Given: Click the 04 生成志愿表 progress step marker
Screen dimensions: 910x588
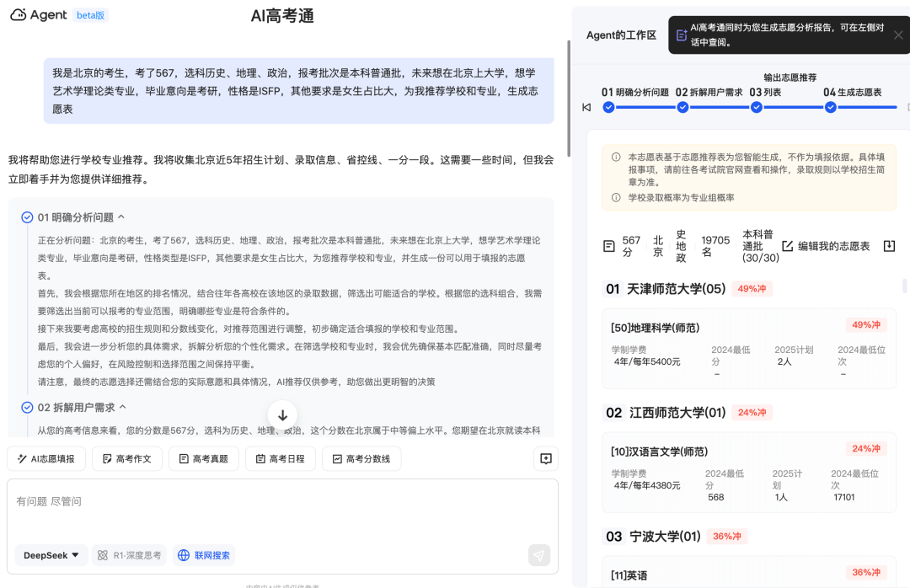Looking at the screenshot, I should 830,107.
